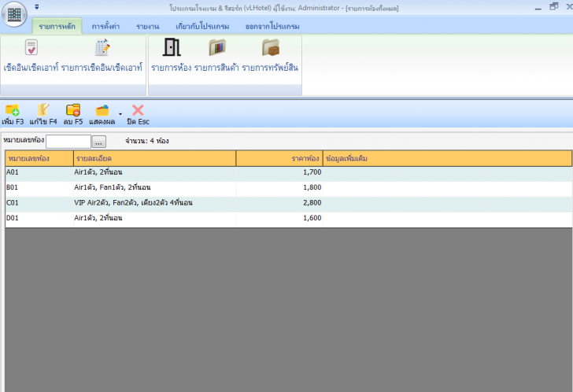Viewport: 573px width, 392px height.
Task: Open the เกี่ยวกับโปรแกรม tab
Action: click(x=202, y=26)
